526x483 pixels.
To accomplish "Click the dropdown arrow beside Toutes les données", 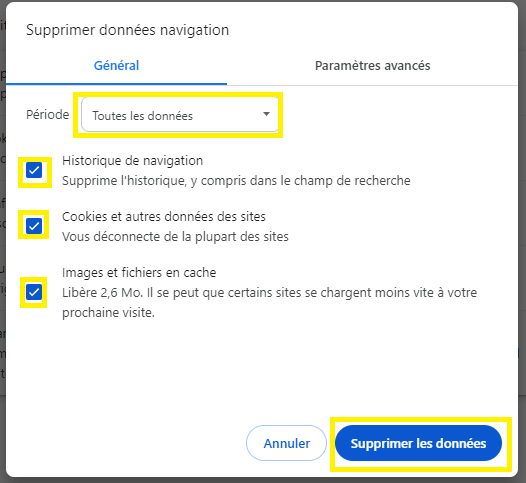I will click(x=266, y=114).
